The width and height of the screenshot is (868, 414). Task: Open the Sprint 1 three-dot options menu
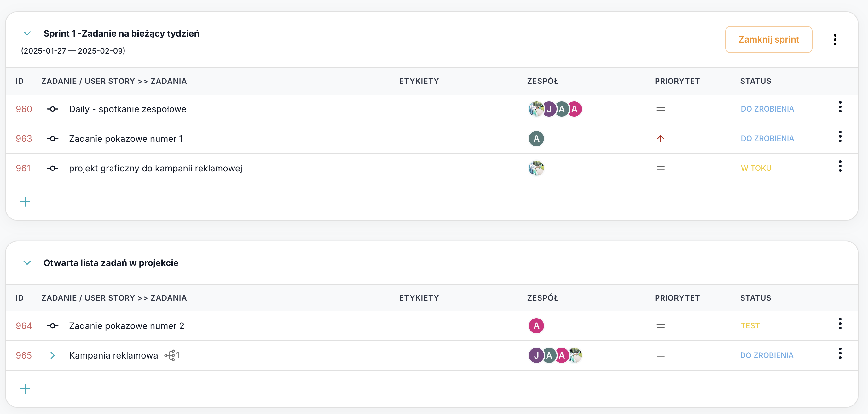835,39
